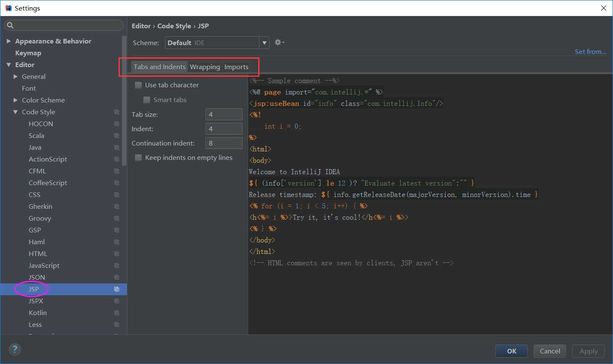Image resolution: width=613 pixels, height=364 pixels.
Task: Select CFML code style entry
Action: pyautogui.click(x=37, y=171)
